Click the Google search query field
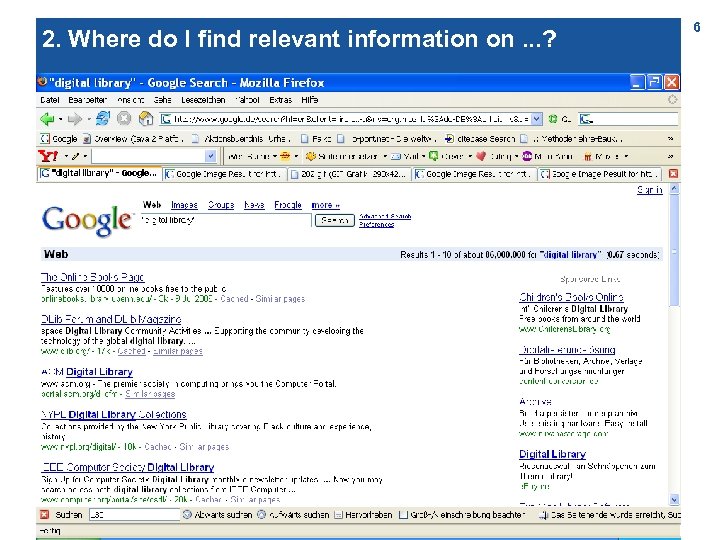The width and height of the screenshot is (720, 540). (x=225, y=220)
